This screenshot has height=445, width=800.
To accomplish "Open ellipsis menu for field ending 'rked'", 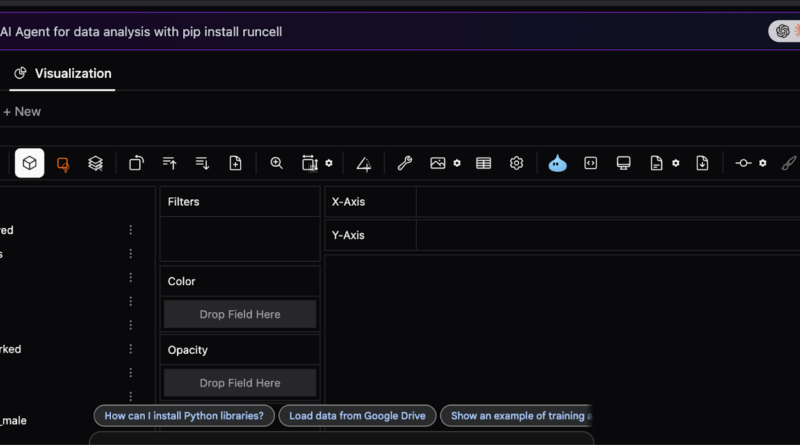I will coord(131,349).
